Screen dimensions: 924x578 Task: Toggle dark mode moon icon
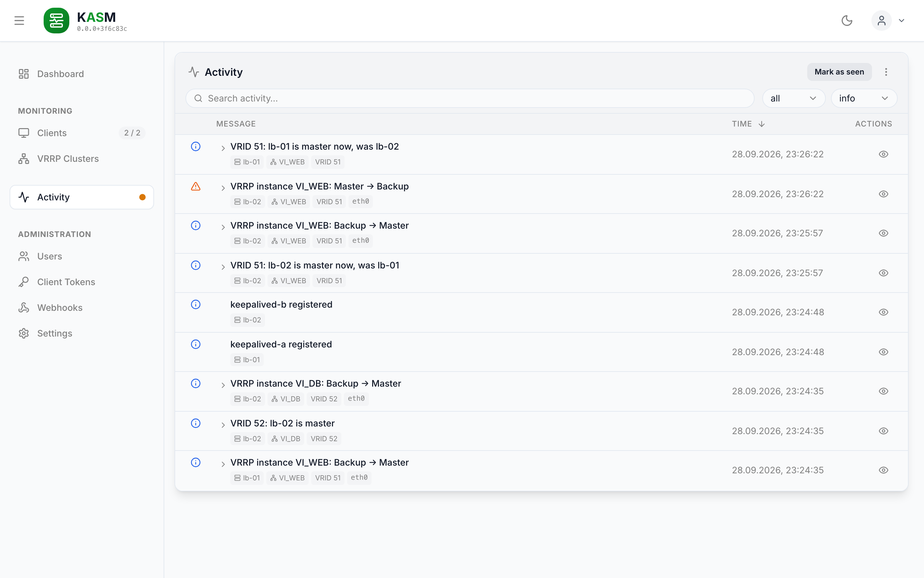click(x=847, y=21)
